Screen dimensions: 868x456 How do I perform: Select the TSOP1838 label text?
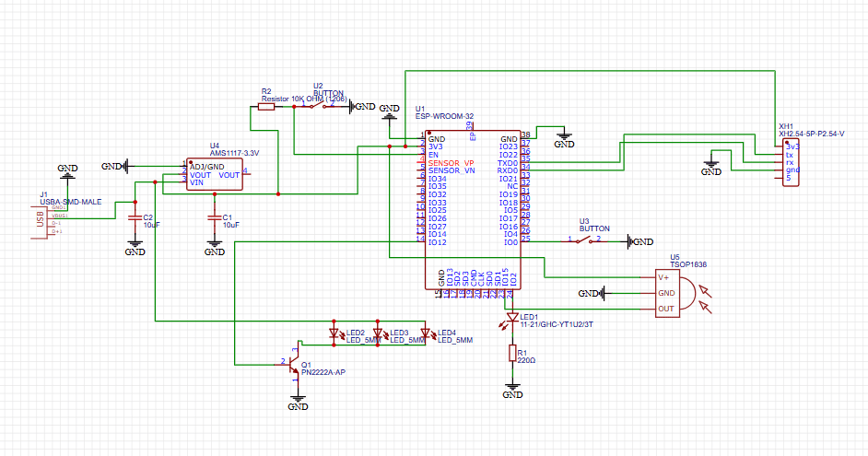[688, 264]
